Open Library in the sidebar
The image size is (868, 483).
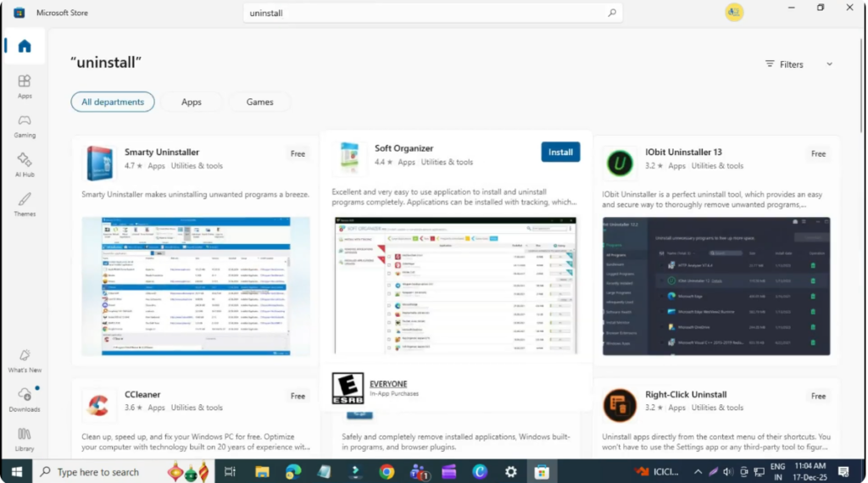pyautogui.click(x=25, y=438)
